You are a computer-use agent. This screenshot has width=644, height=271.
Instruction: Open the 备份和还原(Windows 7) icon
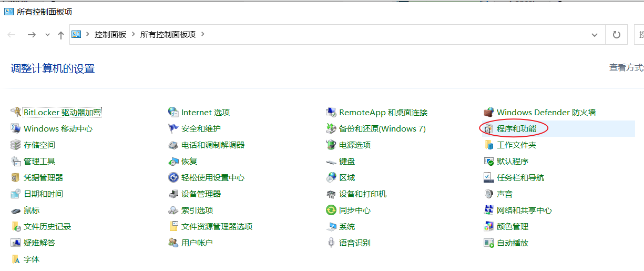[331, 128]
